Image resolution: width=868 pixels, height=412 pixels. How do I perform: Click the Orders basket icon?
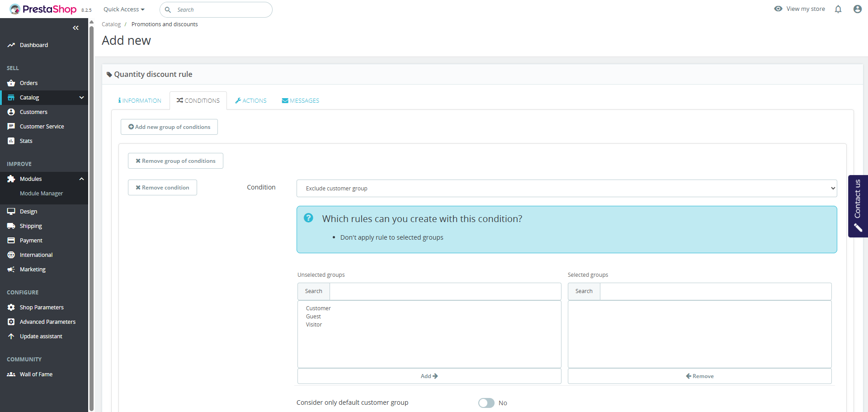[x=11, y=83]
